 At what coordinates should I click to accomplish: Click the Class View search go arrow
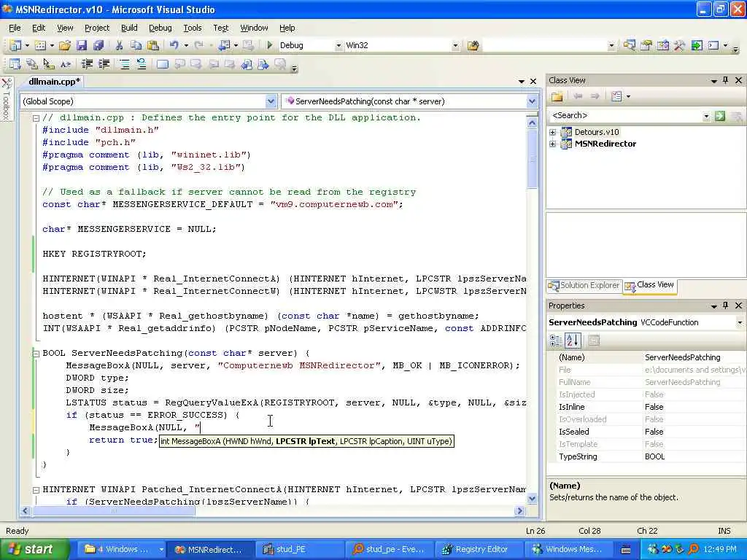point(720,116)
